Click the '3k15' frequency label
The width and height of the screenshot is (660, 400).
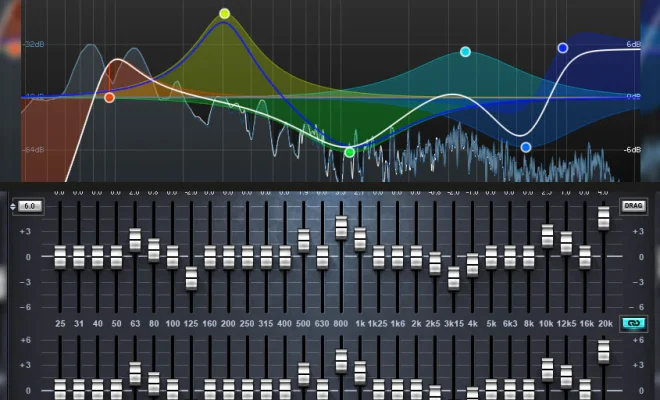454,324
